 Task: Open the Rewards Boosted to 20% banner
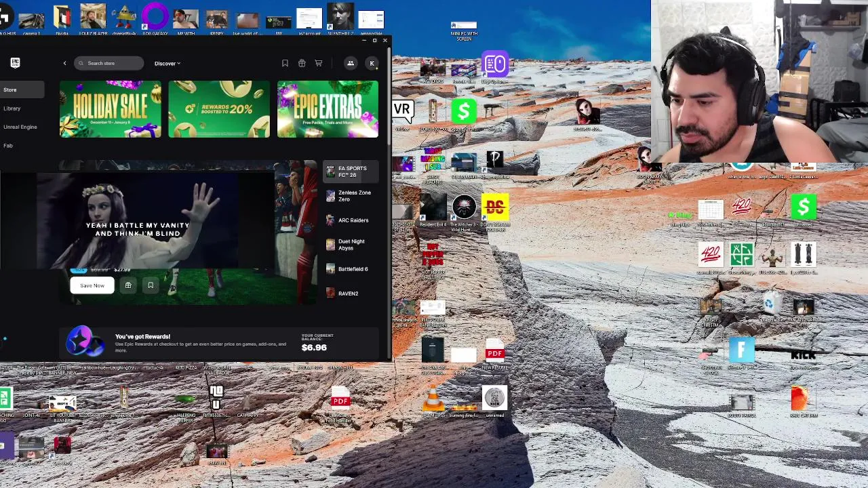219,109
